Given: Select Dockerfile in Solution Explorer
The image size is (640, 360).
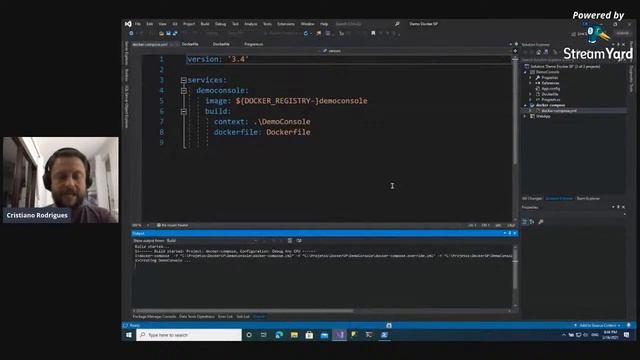Looking at the screenshot, I should pos(549,94).
